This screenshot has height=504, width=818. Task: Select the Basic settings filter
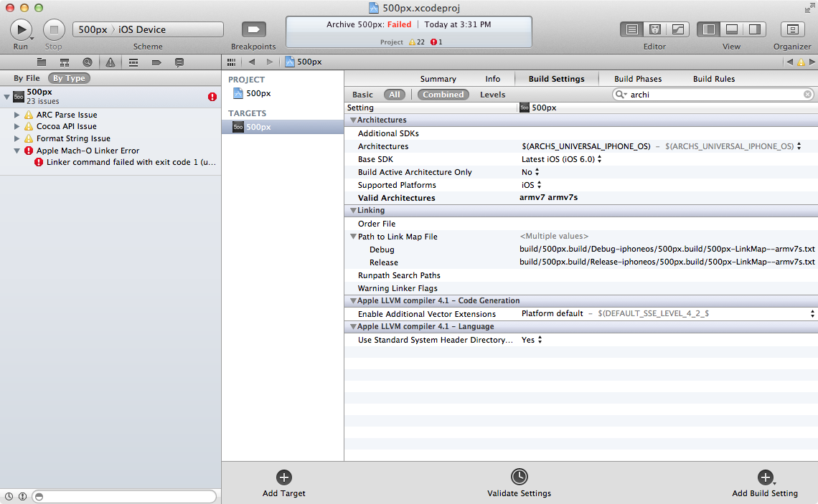[x=362, y=95]
